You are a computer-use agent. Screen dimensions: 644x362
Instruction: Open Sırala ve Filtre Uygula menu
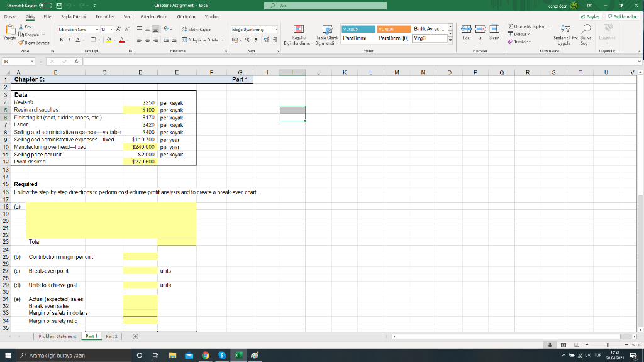(565, 35)
